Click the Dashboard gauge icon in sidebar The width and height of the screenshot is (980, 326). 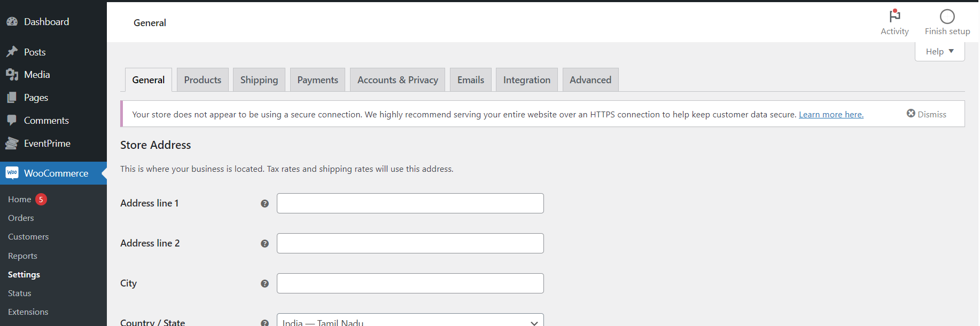12,22
